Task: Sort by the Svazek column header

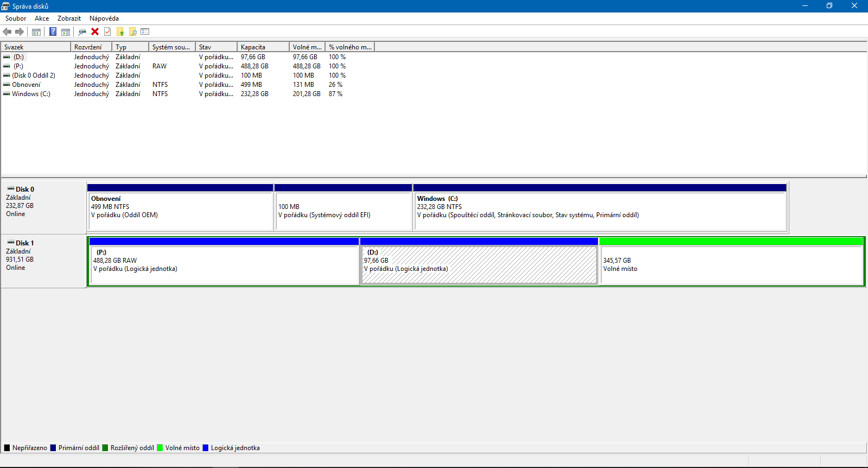Action: click(x=36, y=47)
